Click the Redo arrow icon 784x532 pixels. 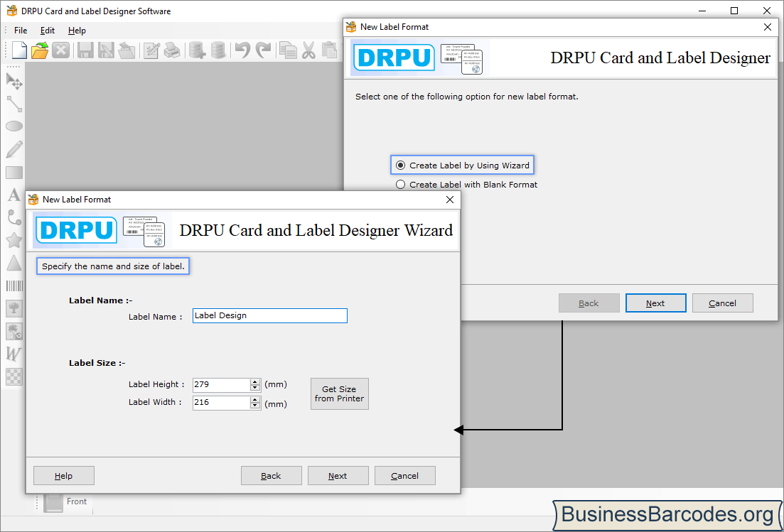pyautogui.click(x=263, y=50)
